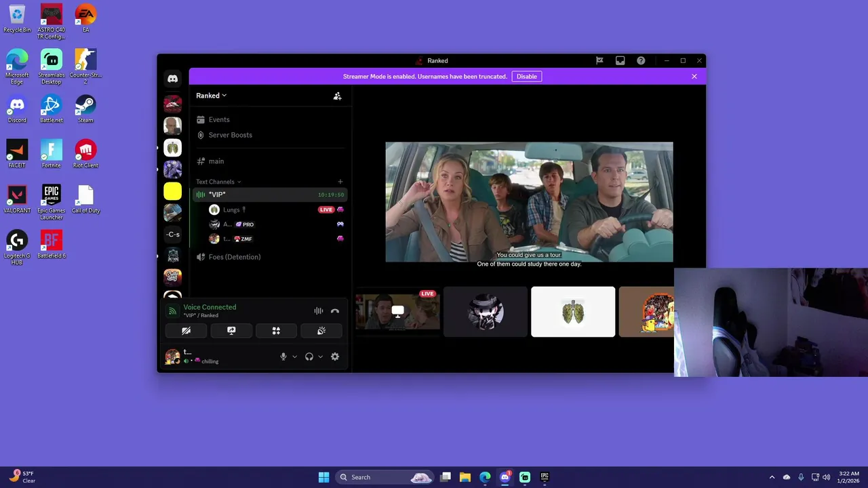Toggle noise suppression waveform icon
868x488 pixels.
pos(318,311)
